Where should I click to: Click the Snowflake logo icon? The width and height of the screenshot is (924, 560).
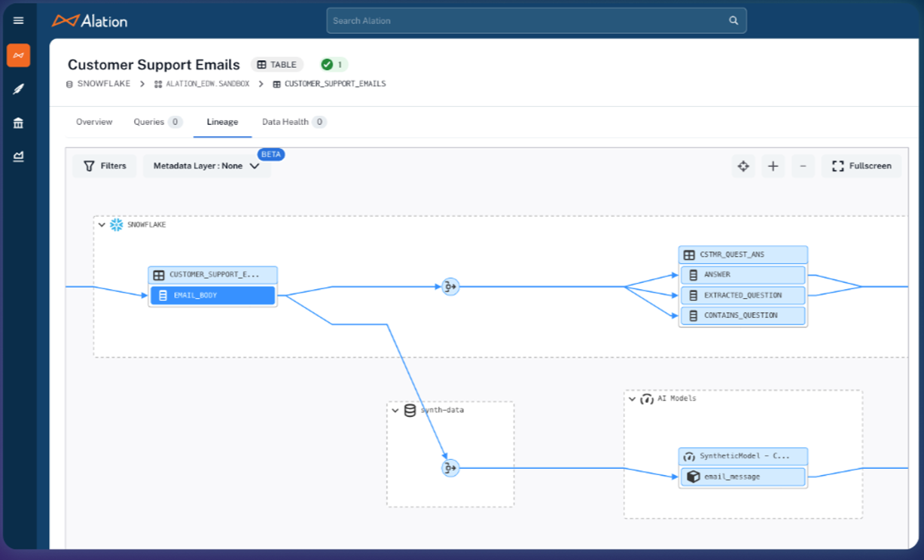116,224
